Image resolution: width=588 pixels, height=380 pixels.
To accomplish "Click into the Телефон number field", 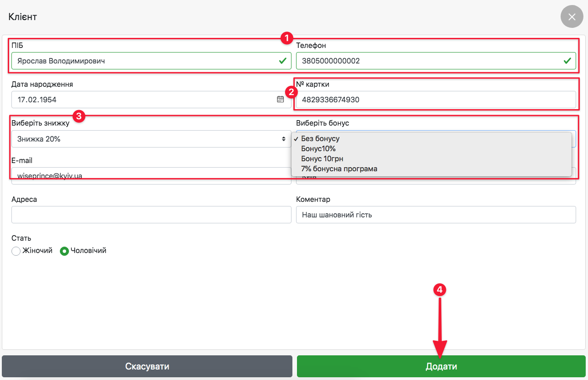I will [x=425, y=61].
